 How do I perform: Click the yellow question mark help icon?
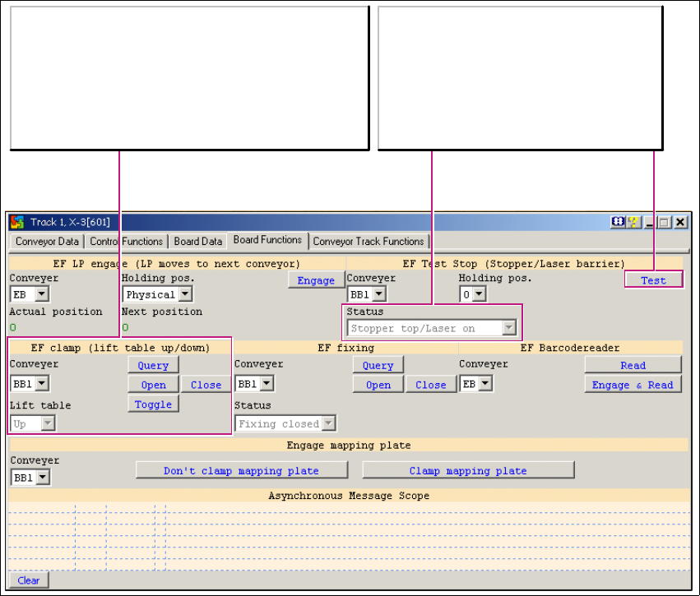point(633,222)
